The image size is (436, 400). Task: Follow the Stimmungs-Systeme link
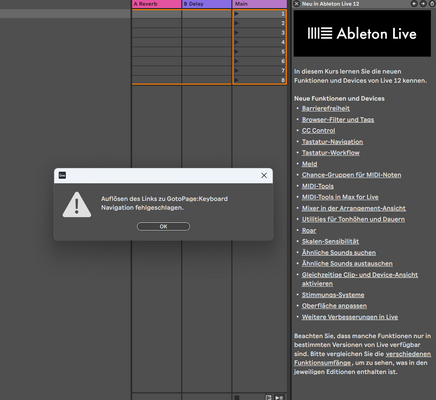tap(333, 295)
